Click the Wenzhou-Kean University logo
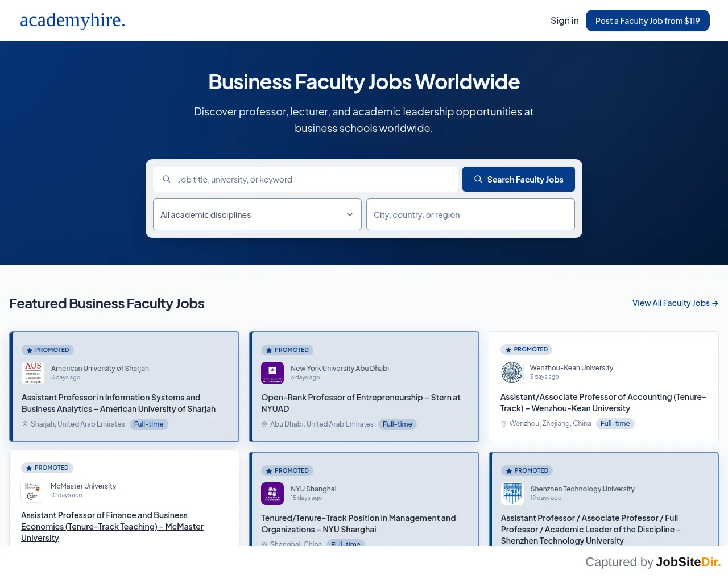 (x=512, y=373)
